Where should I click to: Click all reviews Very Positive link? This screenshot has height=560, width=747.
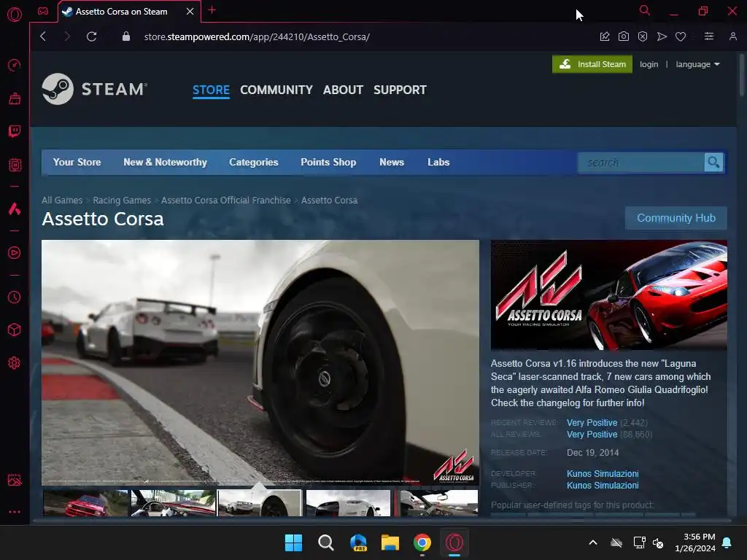point(592,435)
